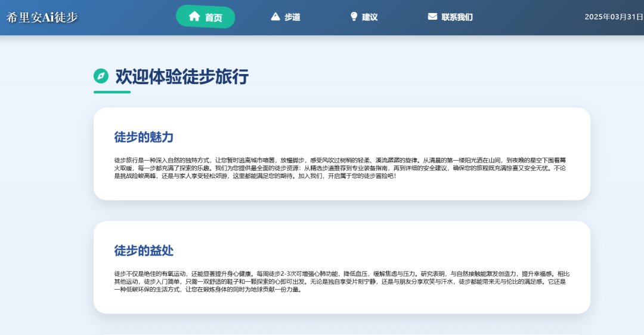Click the 徒步的魅力 card title
The width and height of the screenshot is (644, 335).
144,137
